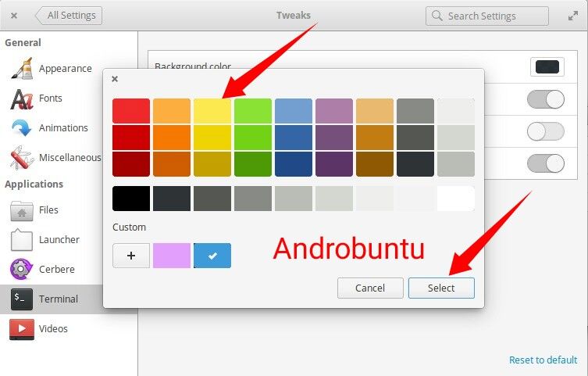Open the Appearance paintbrush icon
Viewport: 588px width, 376px height.
click(x=22, y=68)
